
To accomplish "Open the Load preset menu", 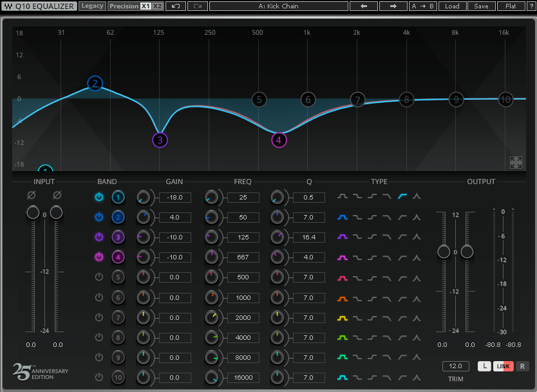I will [x=452, y=6].
